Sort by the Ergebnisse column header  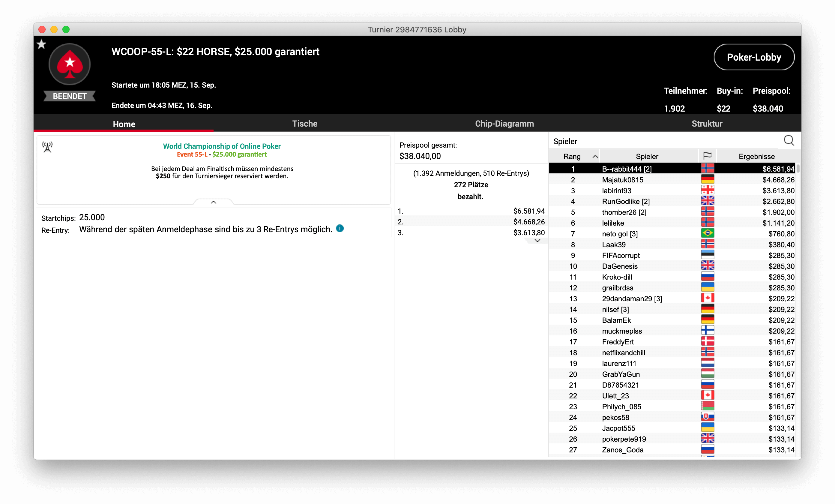756,156
